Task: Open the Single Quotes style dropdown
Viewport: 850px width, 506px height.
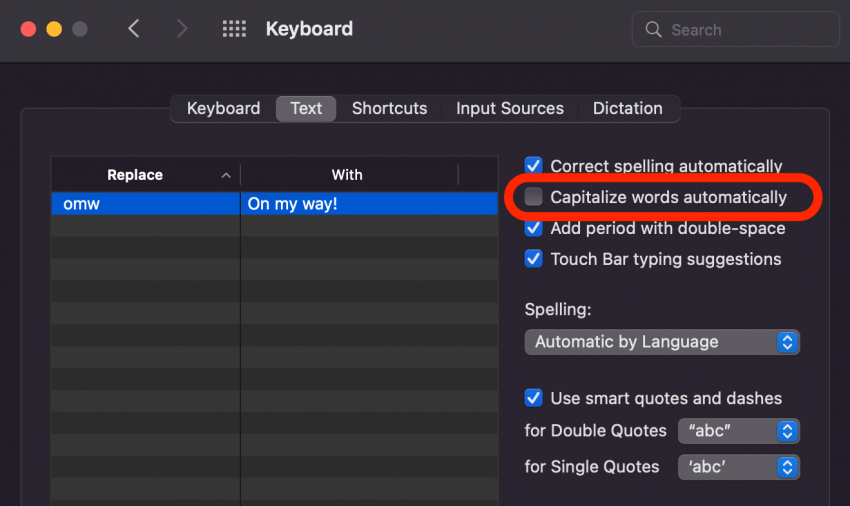Action: pos(739,467)
